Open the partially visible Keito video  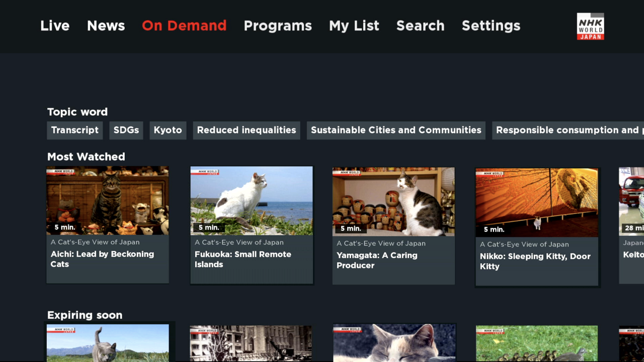[x=631, y=226]
